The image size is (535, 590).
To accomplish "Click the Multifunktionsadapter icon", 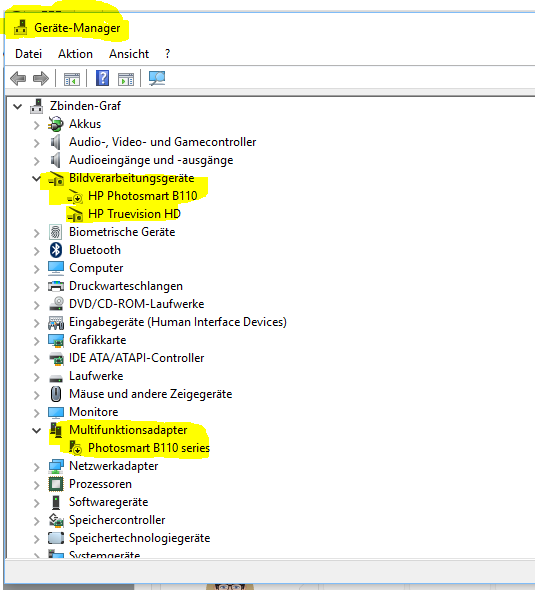I will point(56,430).
